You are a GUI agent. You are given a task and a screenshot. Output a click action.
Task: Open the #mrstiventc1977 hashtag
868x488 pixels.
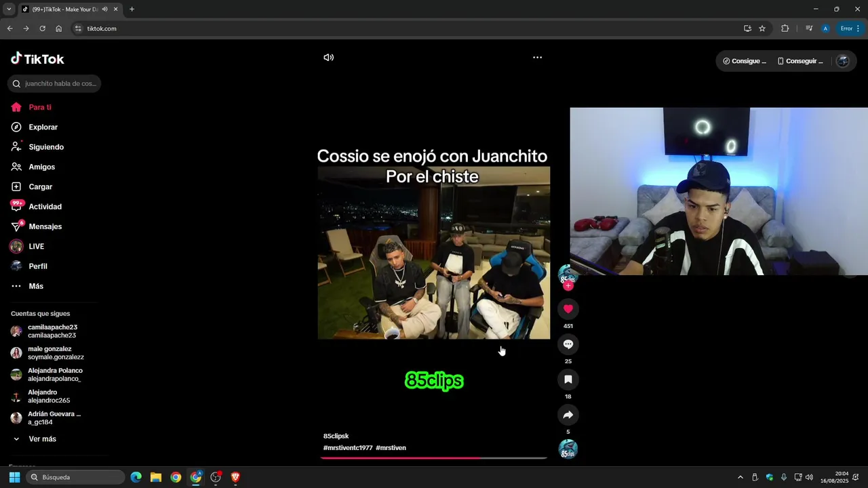click(x=348, y=448)
